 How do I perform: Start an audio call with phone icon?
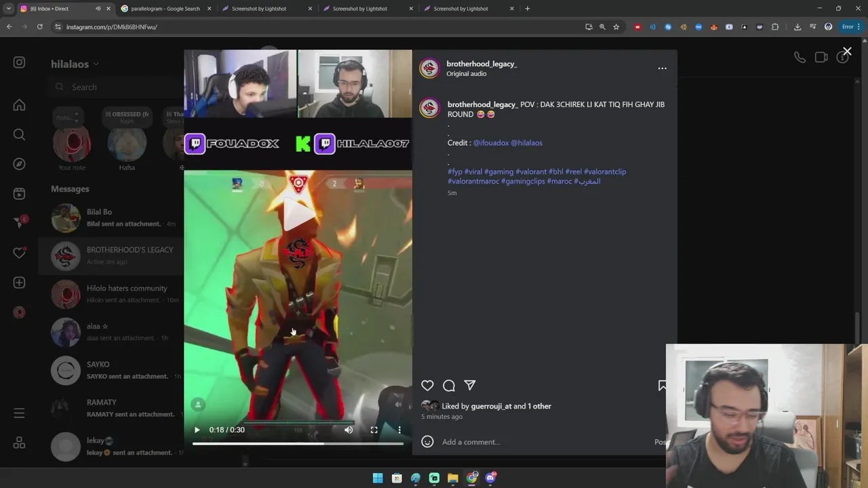tap(800, 58)
